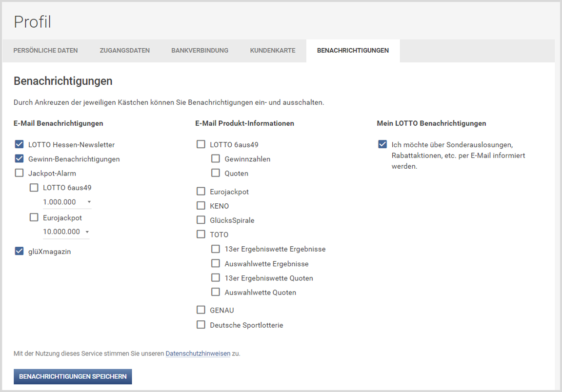
Task: Click the "E-Mail Benachrichtigungen" column heading
Action: (59, 123)
